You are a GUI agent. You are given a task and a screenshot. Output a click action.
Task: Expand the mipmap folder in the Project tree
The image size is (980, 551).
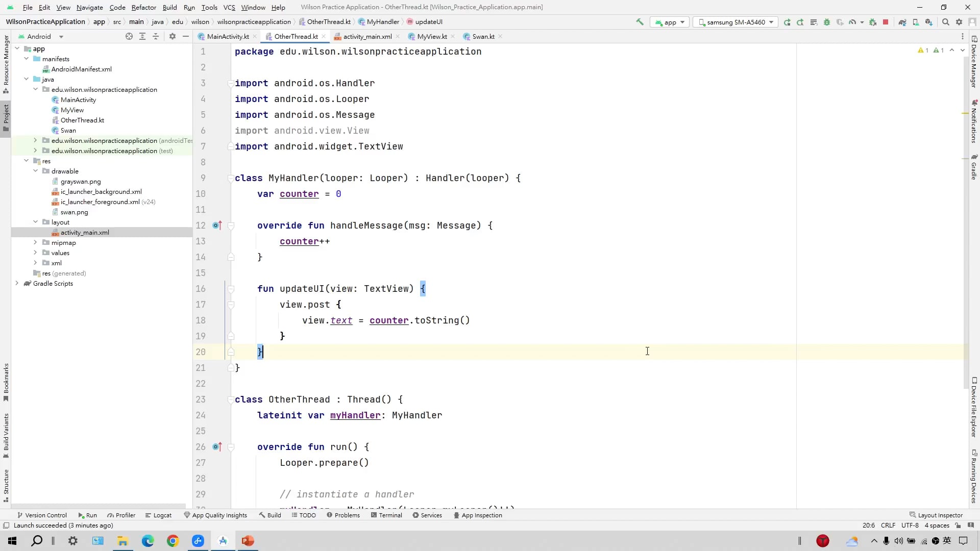[35, 242]
